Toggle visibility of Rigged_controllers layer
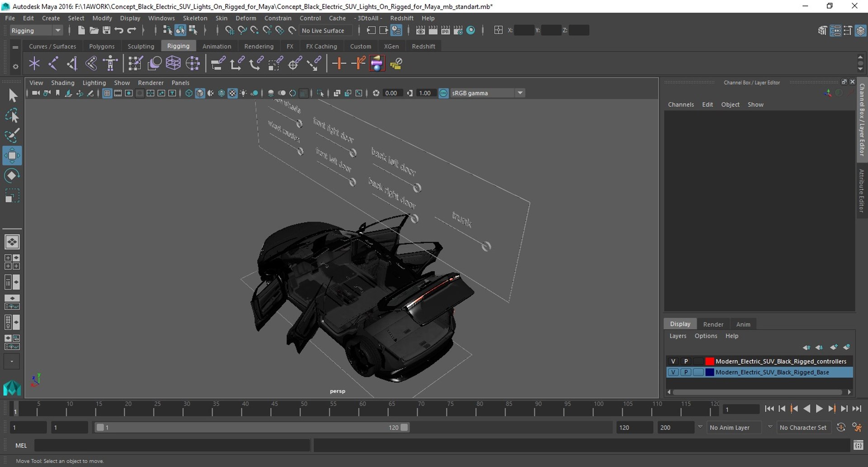Image resolution: width=868 pixels, height=467 pixels. [x=673, y=361]
